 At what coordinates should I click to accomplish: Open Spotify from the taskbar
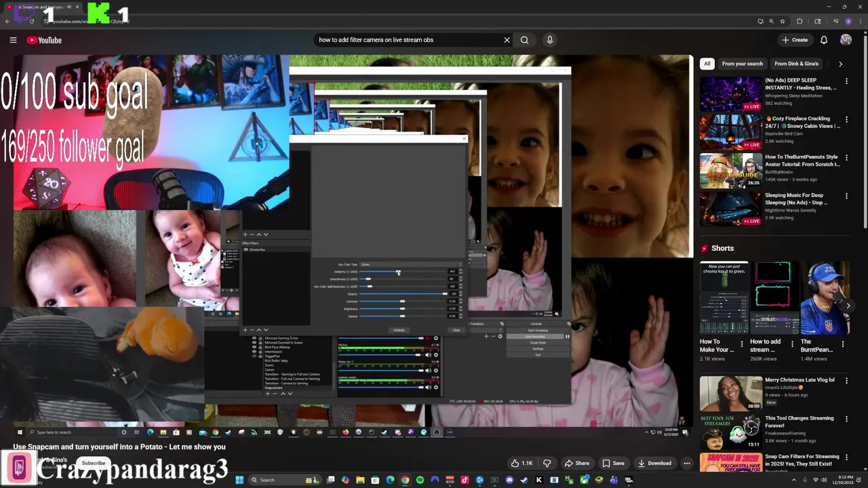420,480
